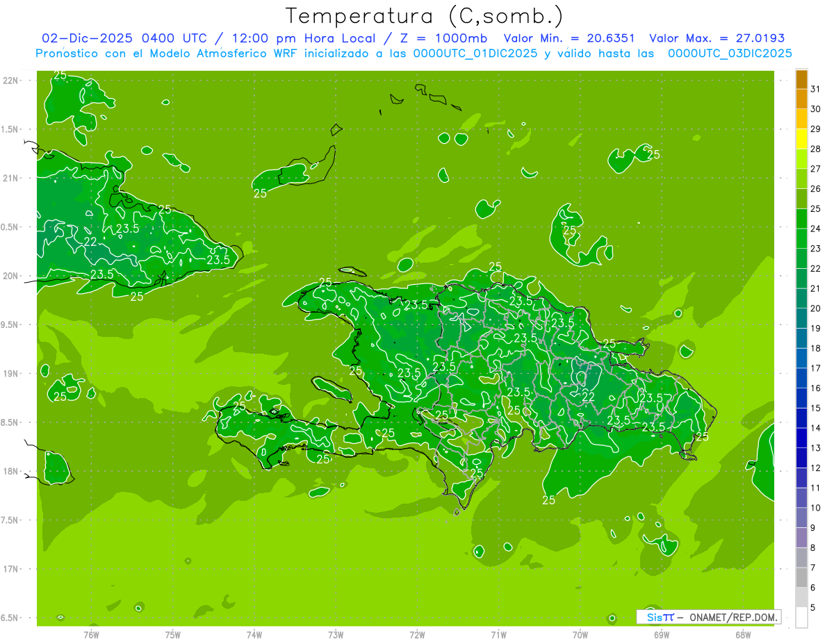This screenshot has height=644, width=834.
Task: Click the '18N' latitude axis label
Action: pyautogui.click(x=11, y=471)
